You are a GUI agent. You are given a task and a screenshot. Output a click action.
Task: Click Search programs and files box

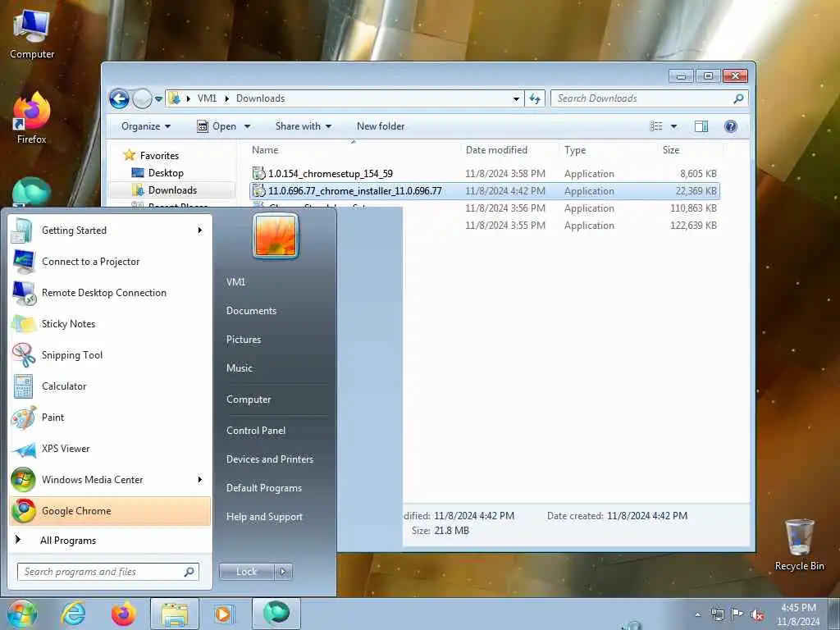click(x=107, y=572)
